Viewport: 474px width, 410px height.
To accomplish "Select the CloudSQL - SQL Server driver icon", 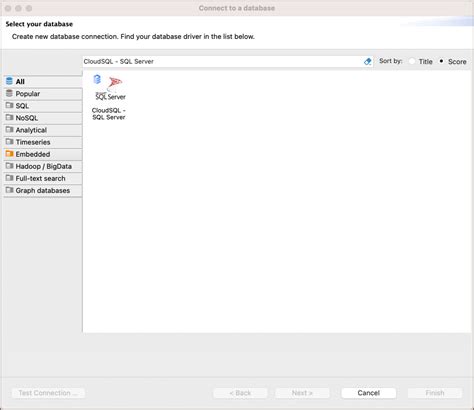I will point(109,88).
